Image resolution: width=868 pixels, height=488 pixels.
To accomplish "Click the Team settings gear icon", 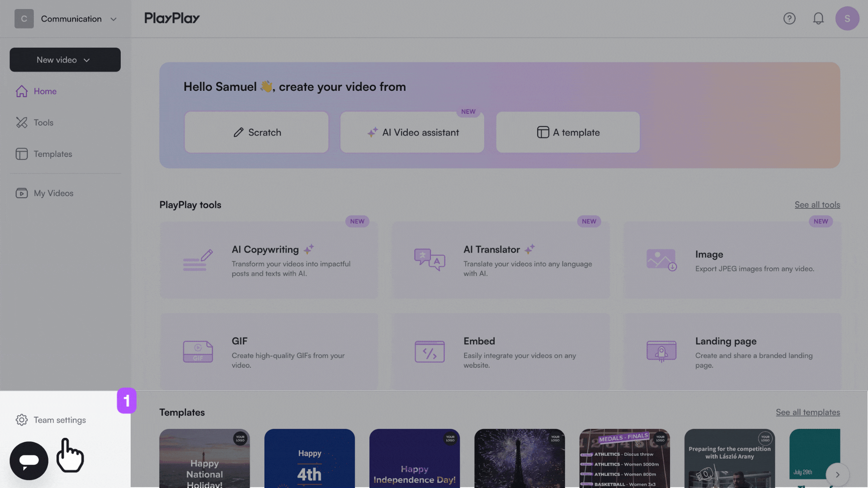I will (x=22, y=420).
